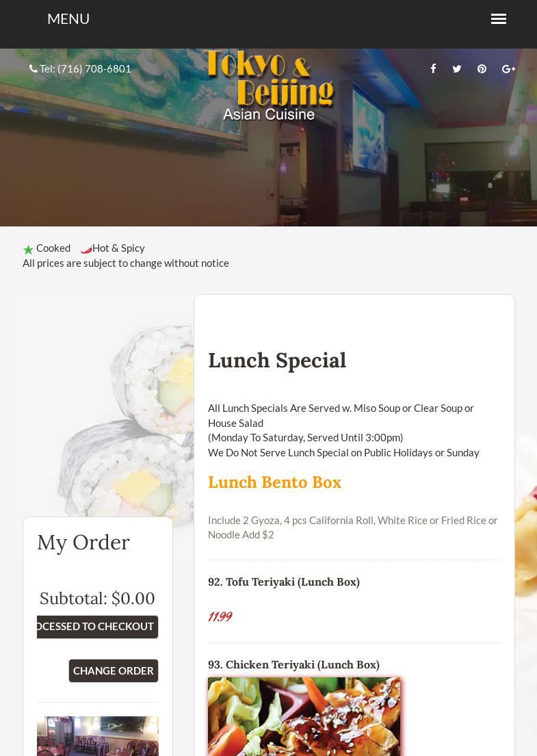This screenshot has width=537, height=756.
Task: Click the Tokyo & Beijing logo
Action: coord(269,85)
